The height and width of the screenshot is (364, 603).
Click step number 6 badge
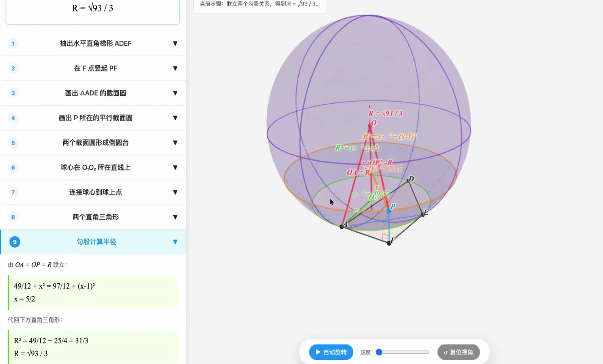[13, 168]
